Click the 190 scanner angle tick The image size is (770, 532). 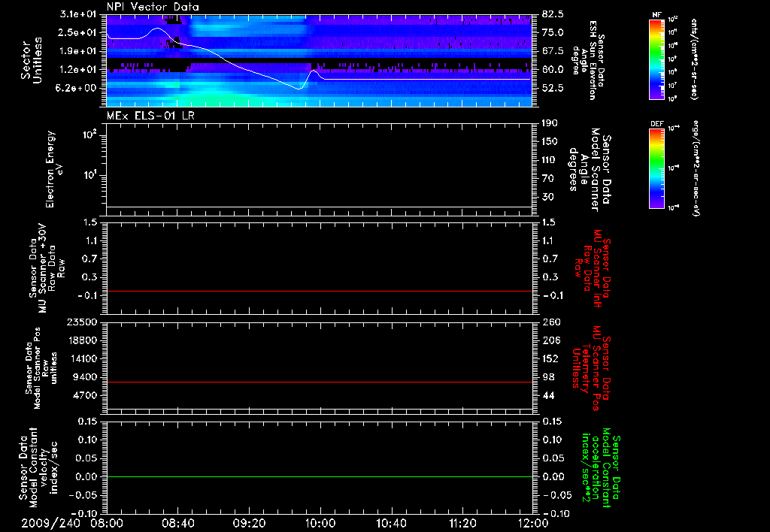click(550, 123)
